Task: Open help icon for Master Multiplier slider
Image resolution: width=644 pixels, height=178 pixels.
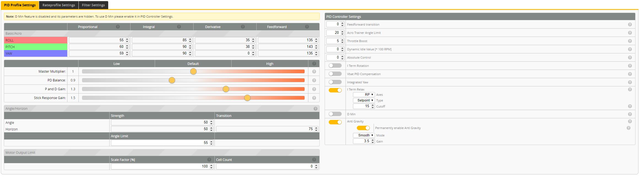Action: (314, 72)
